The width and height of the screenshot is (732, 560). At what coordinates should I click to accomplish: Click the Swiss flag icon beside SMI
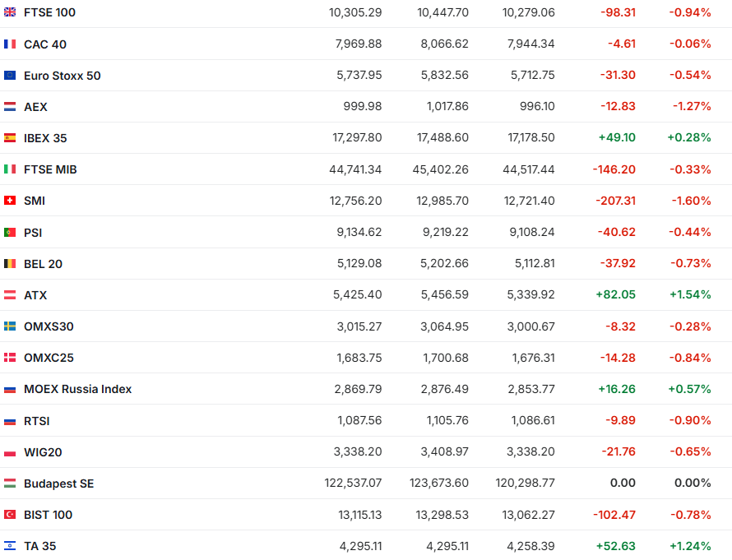10,201
